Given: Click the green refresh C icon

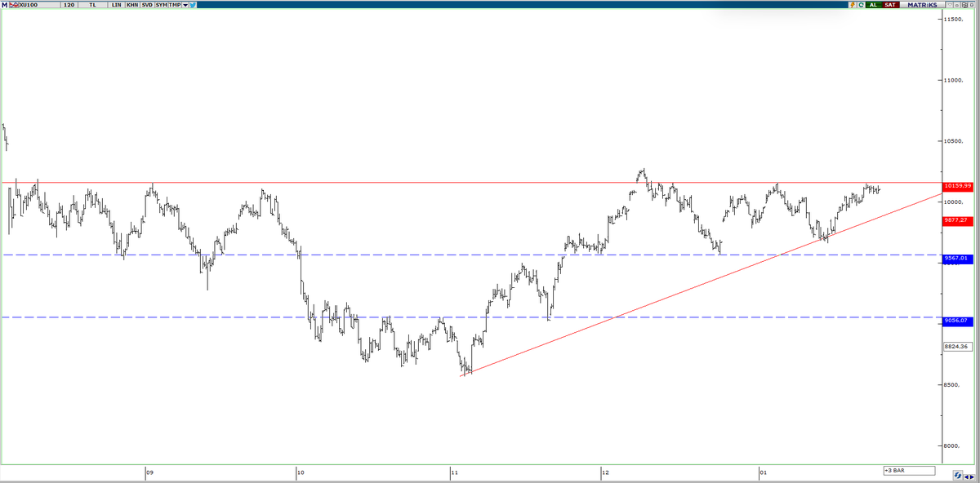Looking at the screenshot, I should point(861,5).
